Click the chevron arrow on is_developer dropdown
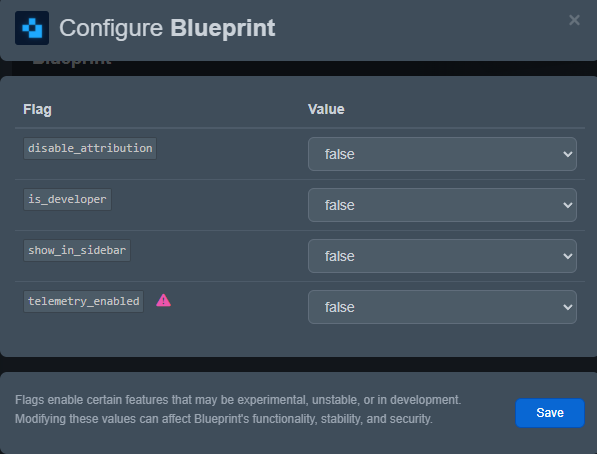 coord(567,205)
